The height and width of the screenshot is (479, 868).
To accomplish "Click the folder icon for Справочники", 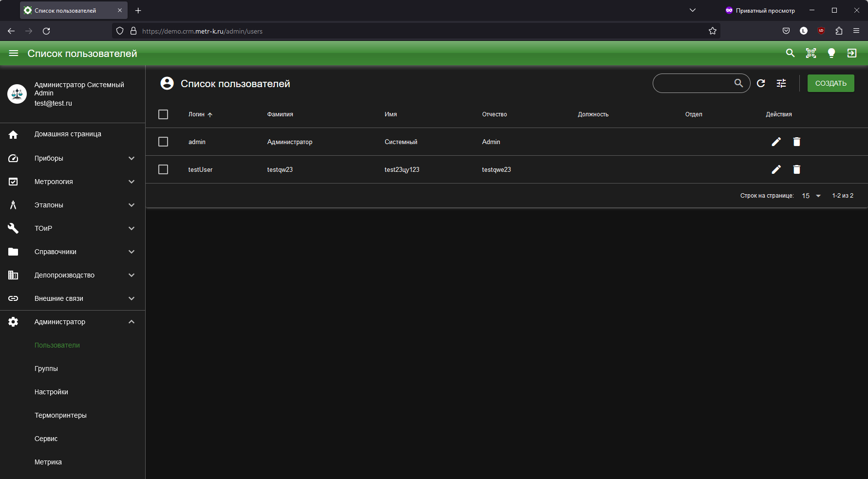I will pos(13,252).
